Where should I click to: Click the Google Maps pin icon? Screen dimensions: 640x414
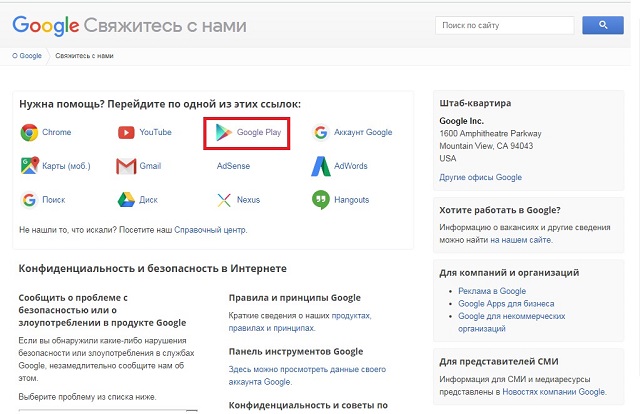(x=29, y=166)
